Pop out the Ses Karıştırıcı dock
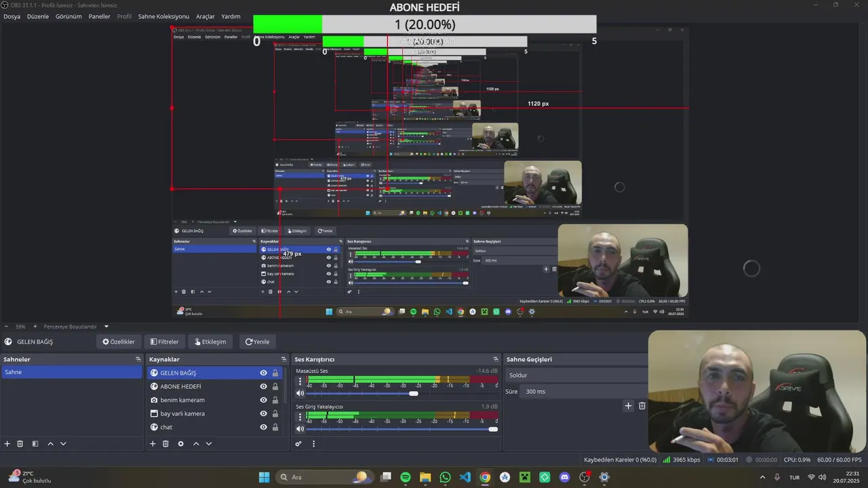Screen dimensions: 868x488 [x=496, y=359]
